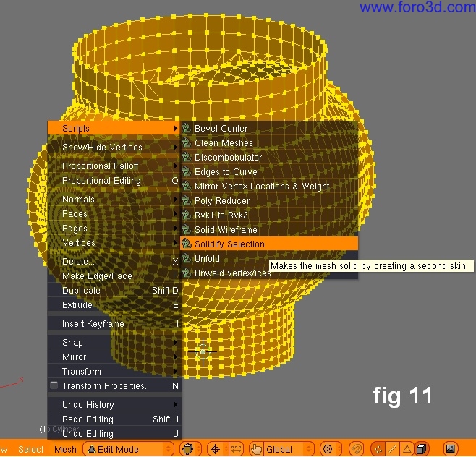Choose Duplicate in Mesh menu
The image size is (476, 457).
click(x=114, y=291)
